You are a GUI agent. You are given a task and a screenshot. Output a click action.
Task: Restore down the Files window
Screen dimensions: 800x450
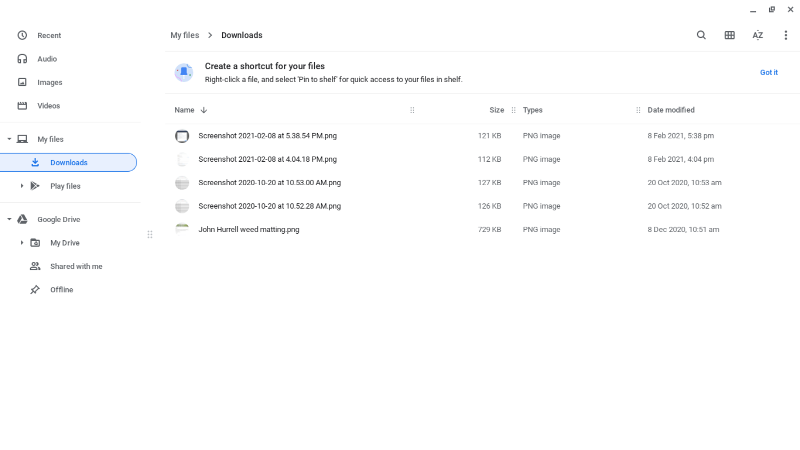(772, 10)
